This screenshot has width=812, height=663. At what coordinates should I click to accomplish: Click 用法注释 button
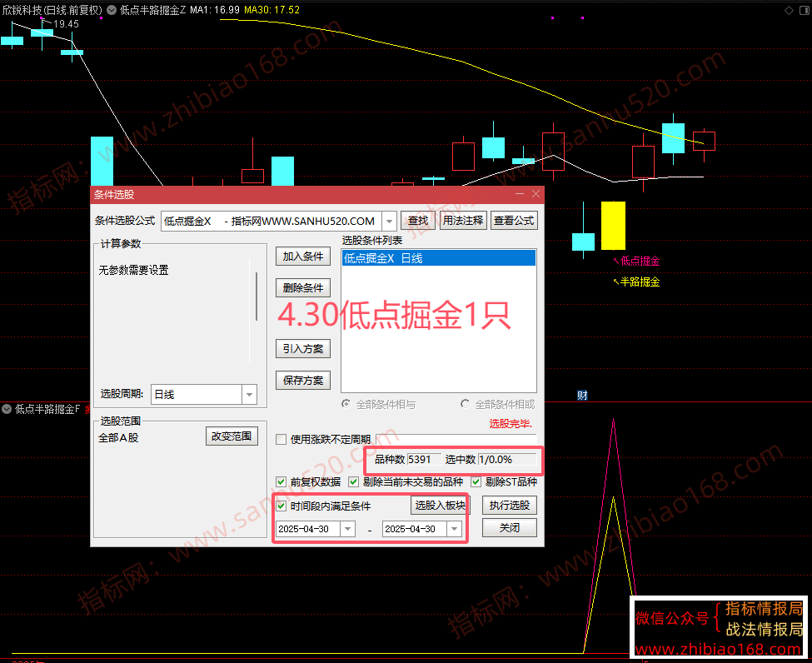coord(462,221)
